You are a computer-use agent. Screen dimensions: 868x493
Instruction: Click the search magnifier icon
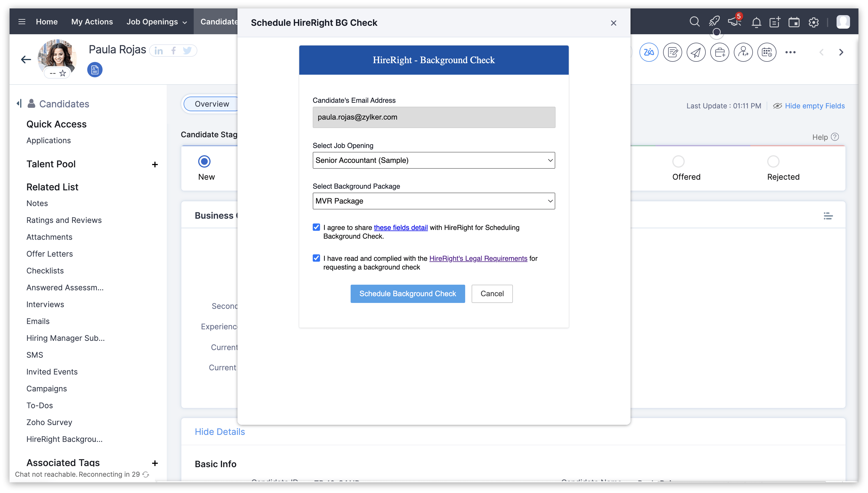tap(694, 22)
